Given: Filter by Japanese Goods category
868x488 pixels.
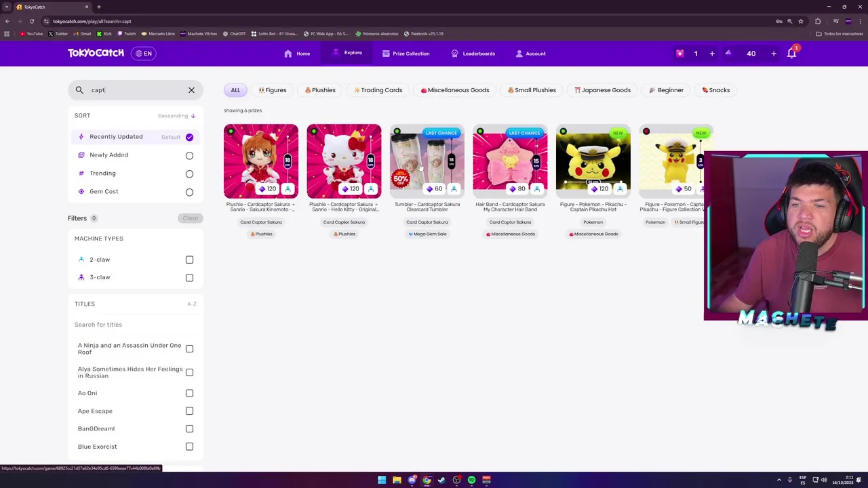Looking at the screenshot, I should coord(602,90).
